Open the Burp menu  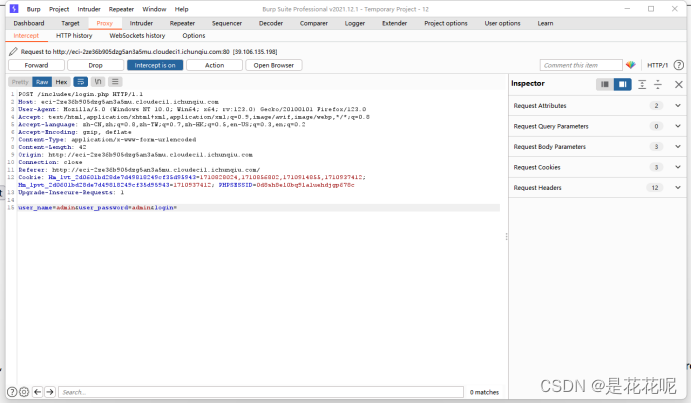(x=34, y=9)
